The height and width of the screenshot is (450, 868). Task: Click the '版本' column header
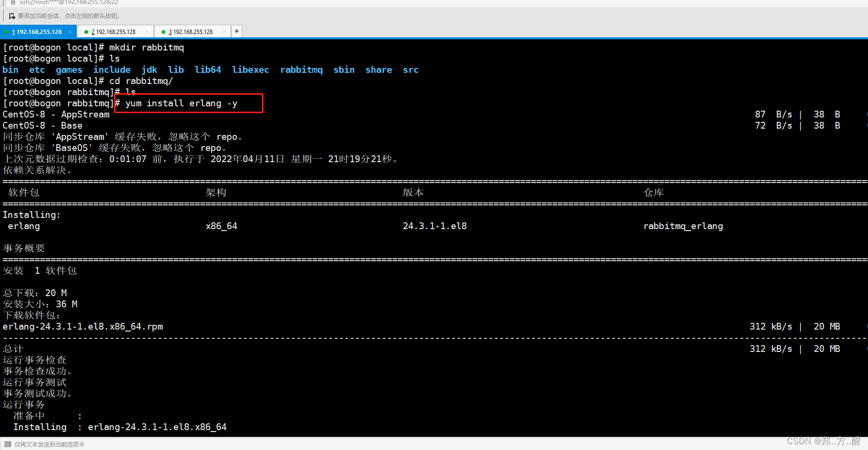[x=413, y=193]
